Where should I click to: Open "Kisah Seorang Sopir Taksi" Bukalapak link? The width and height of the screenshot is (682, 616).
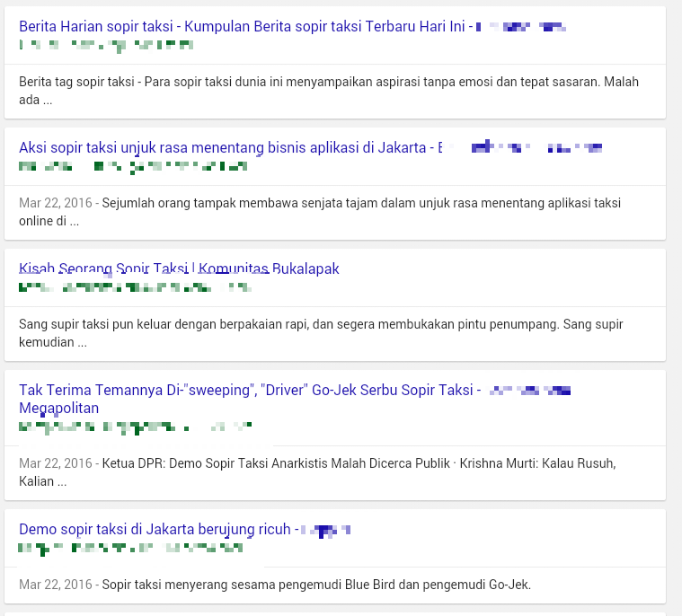coord(179,268)
